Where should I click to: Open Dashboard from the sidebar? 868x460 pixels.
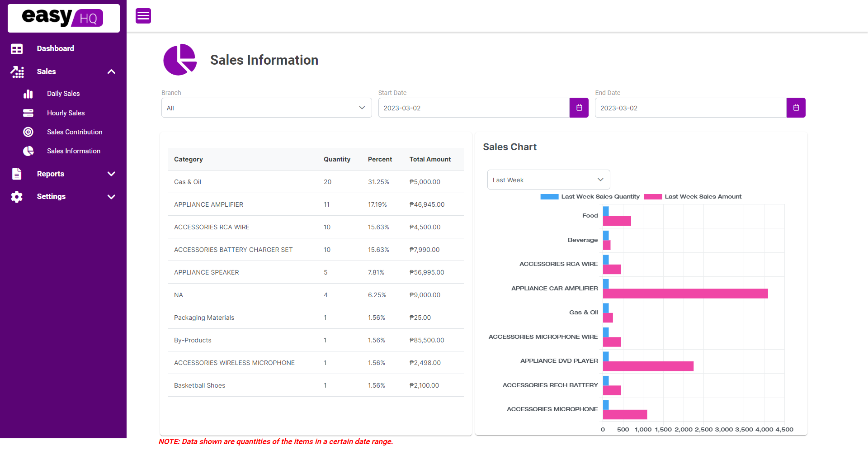pyautogui.click(x=56, y=48)
